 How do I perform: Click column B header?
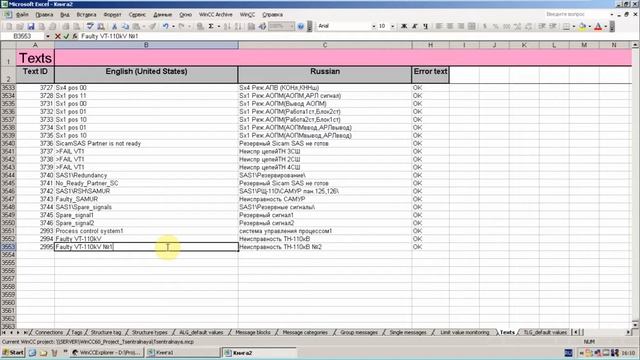pos(146,45)
